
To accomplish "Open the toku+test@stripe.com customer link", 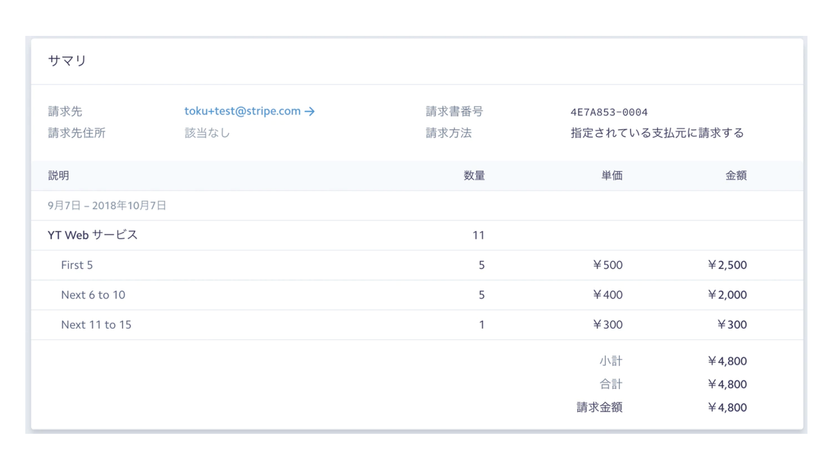I will [242, 112].
